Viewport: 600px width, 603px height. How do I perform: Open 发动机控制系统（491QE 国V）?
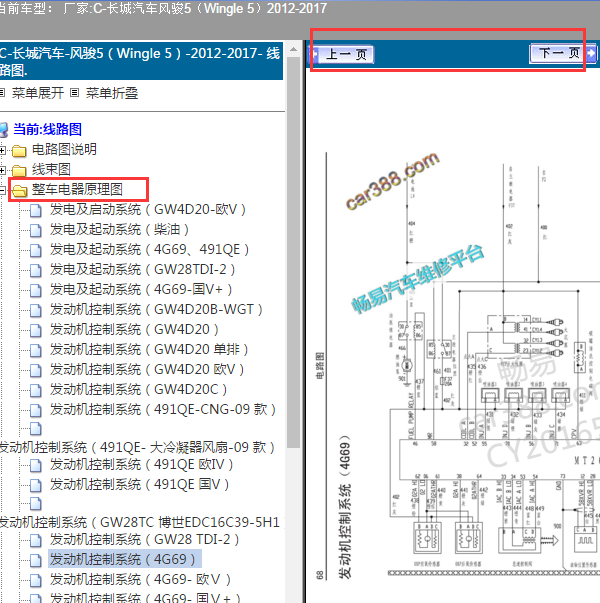pos(140,485)
